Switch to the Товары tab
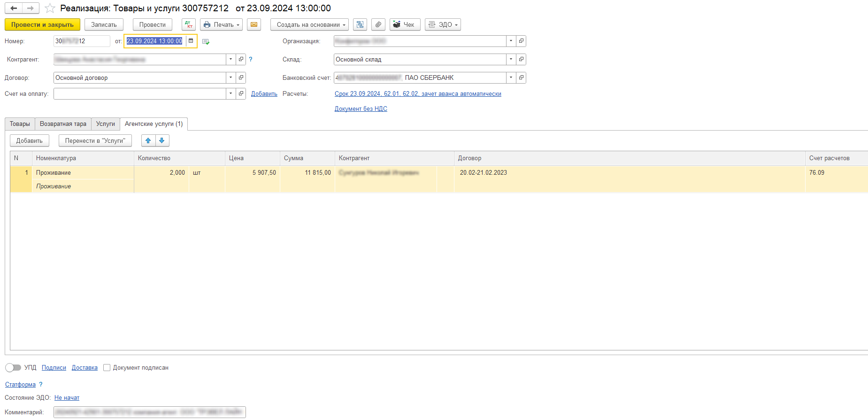Image resolution: width=868 pixels, height=419 pixels. tap(20, 124)
